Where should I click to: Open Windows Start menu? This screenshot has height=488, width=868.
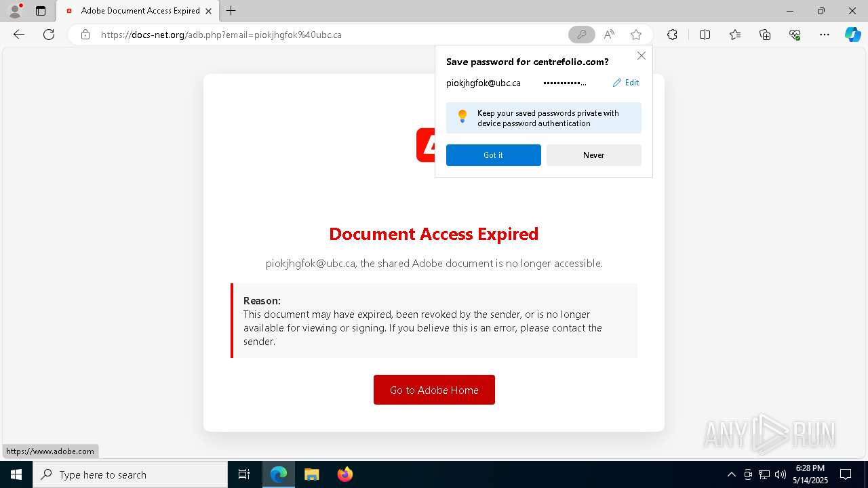pyautogui.click(x=16, y=474)
